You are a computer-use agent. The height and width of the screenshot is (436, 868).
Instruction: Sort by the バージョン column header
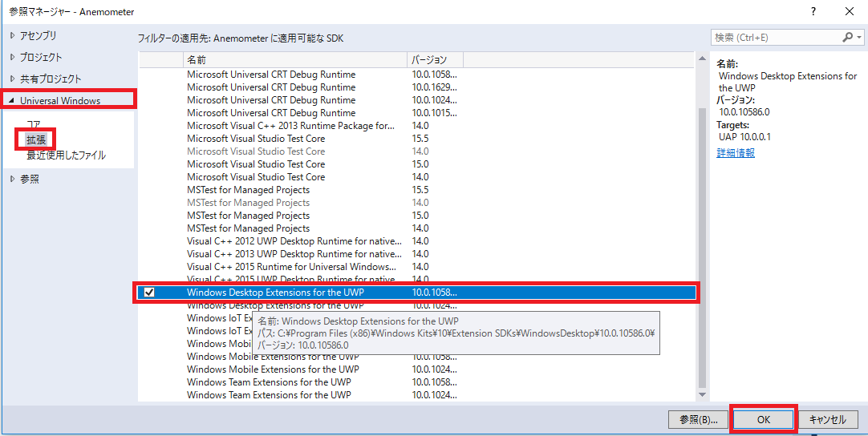click(x=435, y=59)
